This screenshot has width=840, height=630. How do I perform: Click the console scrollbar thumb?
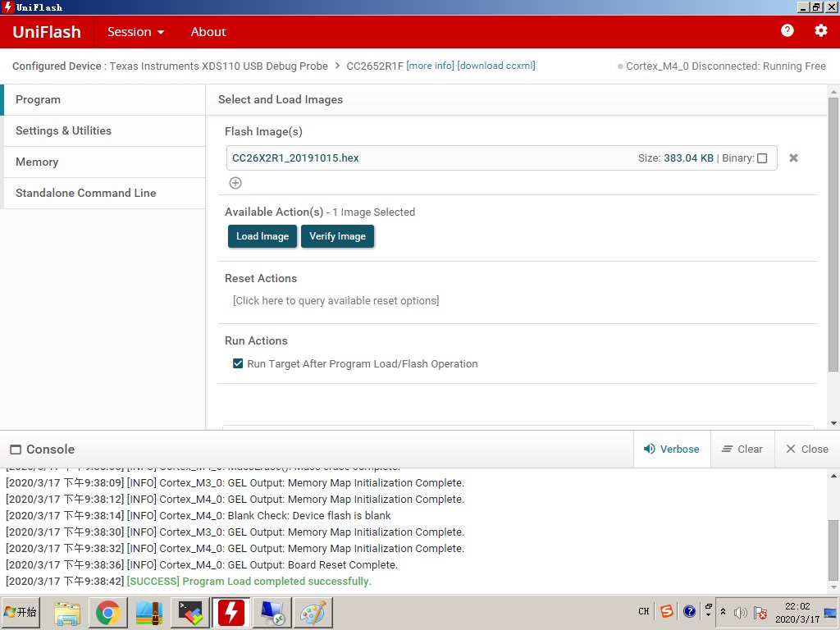pos(833,550)
